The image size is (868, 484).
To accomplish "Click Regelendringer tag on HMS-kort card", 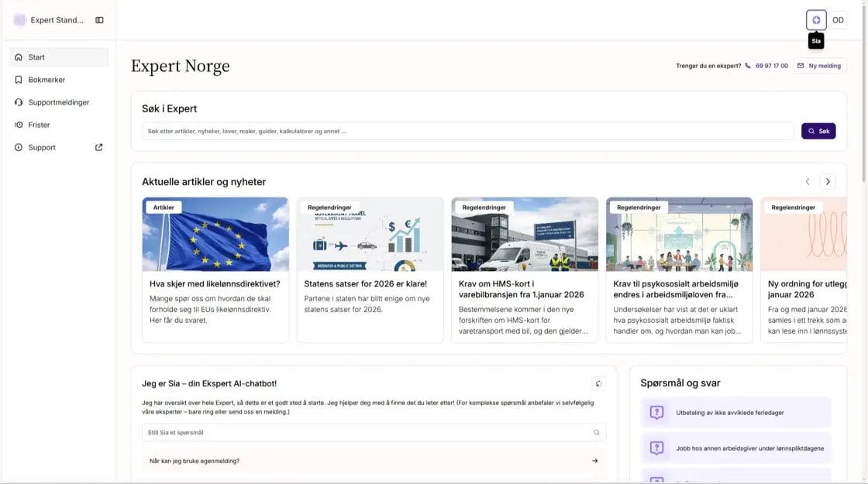I will [484, 208].
